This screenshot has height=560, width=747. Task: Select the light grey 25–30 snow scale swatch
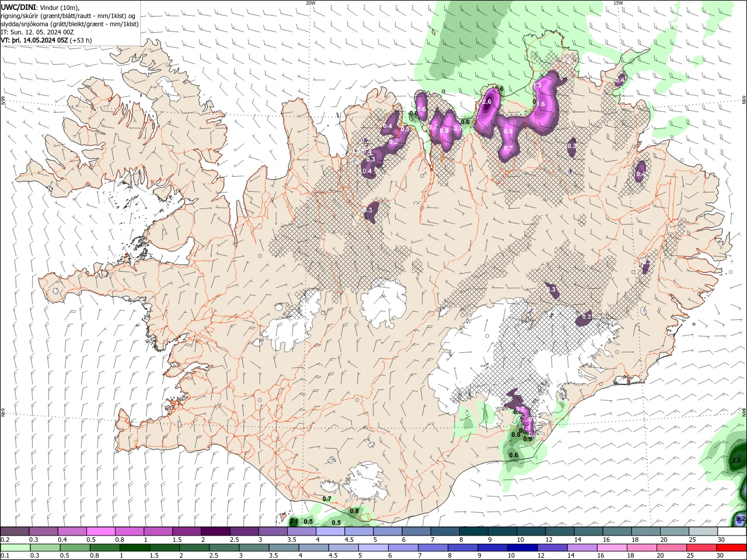coord(703,531)
